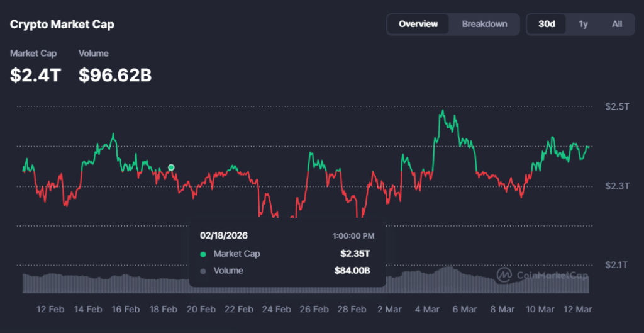Show the All time range
This screenshot has width=644, height=333.
[617, 24]
